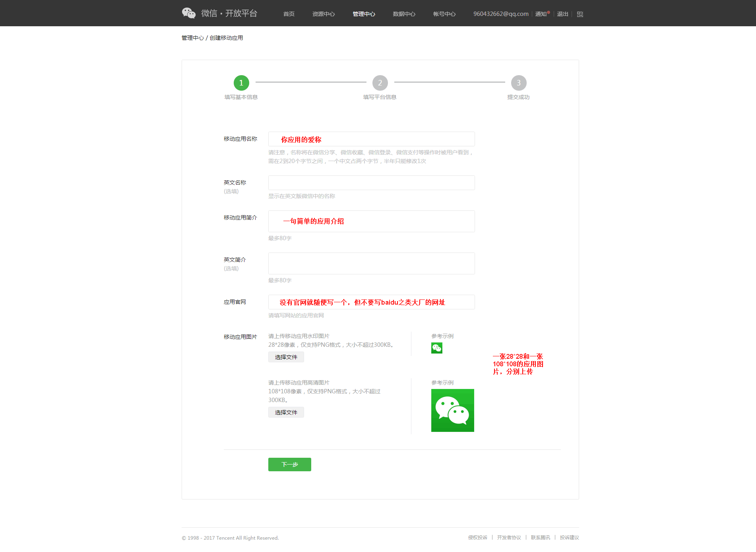Image resolution: width=756 pixels, height=552 pixels.
Task: Open 投诉建议 footer link
Action: tap(569, 537)
